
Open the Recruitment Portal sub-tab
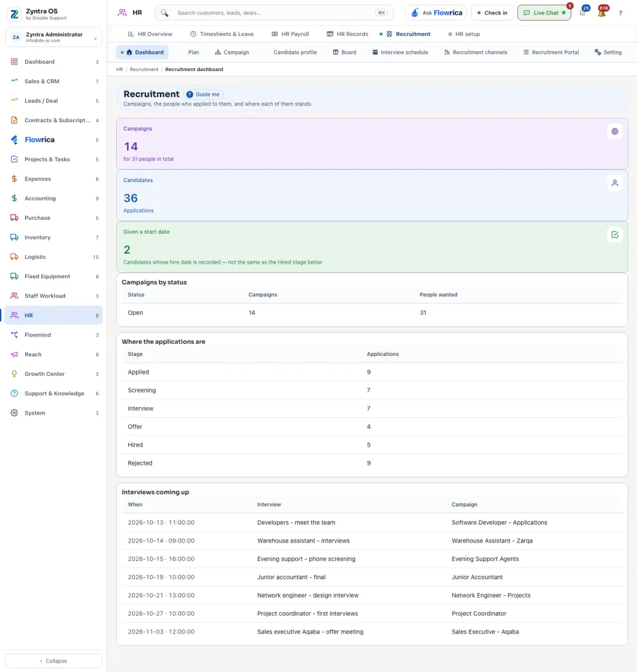tap(551, 52)
